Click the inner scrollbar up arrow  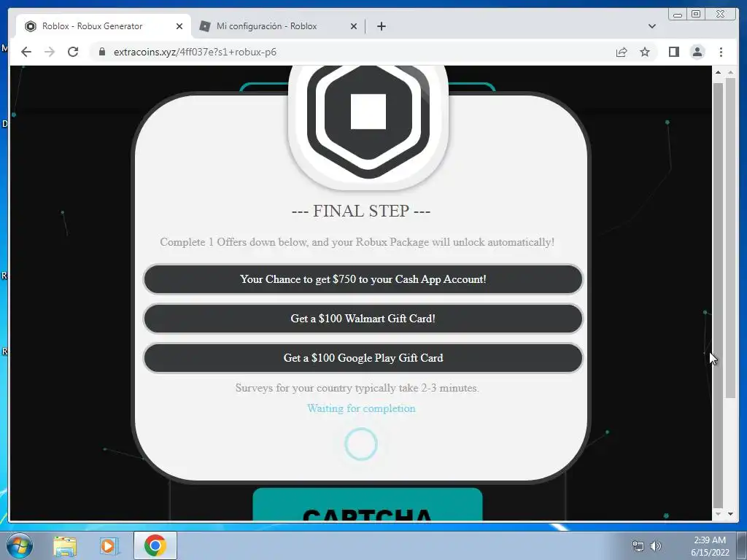[x=718, y=72]
